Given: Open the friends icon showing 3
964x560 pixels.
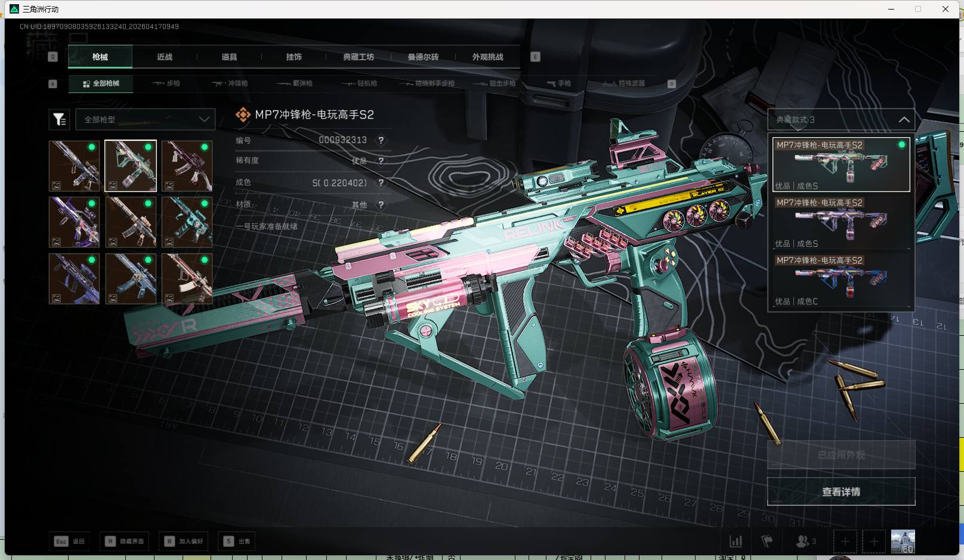Looking at the screenshot, I should pos(805,542).
